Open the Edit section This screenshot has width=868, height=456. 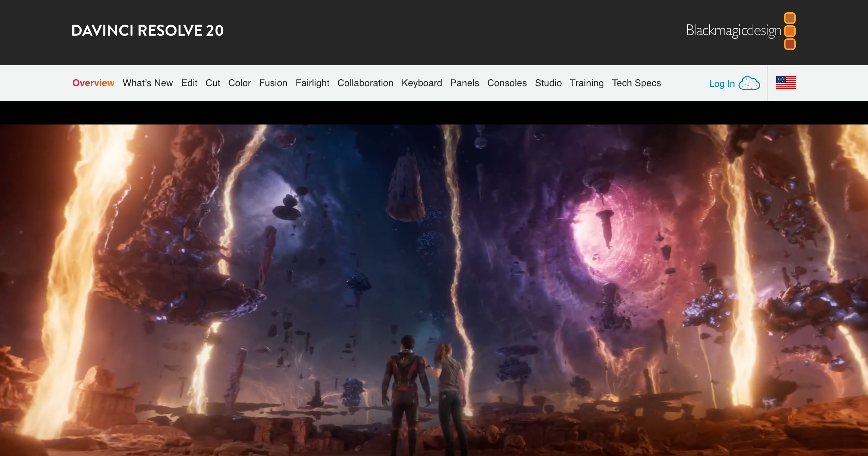coord(189,83)
